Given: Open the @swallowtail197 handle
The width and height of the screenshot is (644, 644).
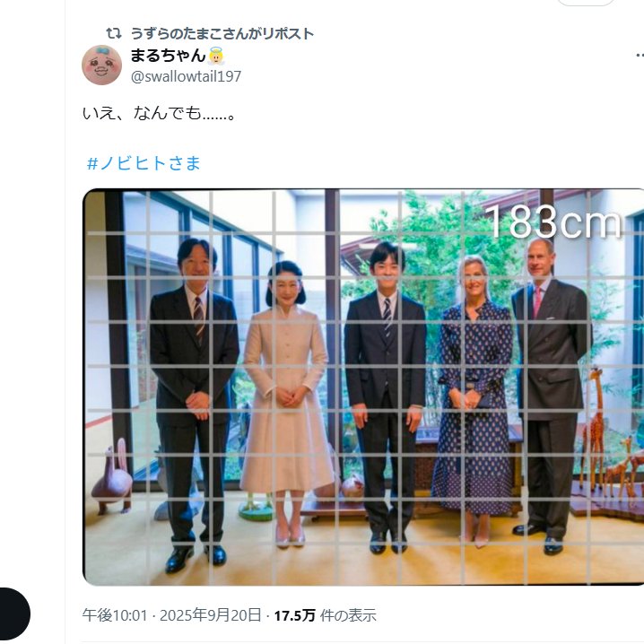Looking at the screenshot, I should click(x=186, y=76).
